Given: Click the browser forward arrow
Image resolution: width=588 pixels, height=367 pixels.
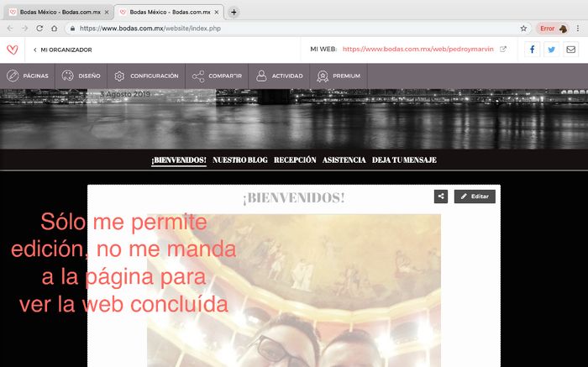Looking at the screenshot, I should click(24, 28).
